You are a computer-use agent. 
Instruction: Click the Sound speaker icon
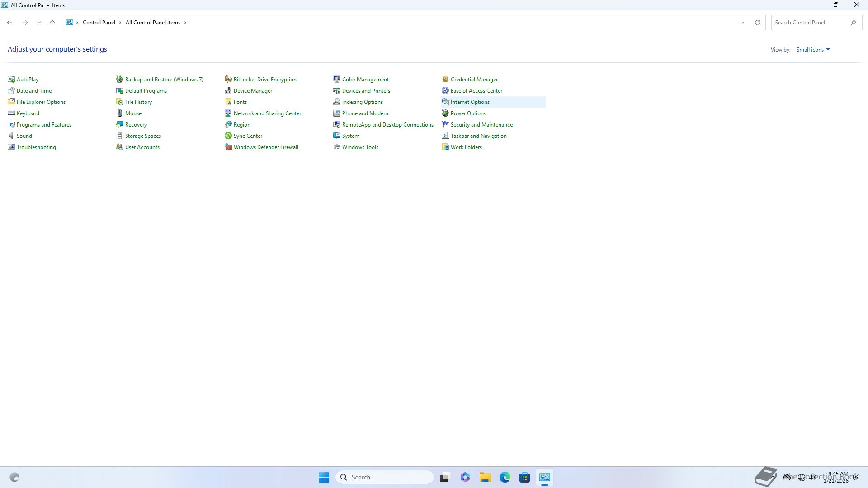point(11,136)
